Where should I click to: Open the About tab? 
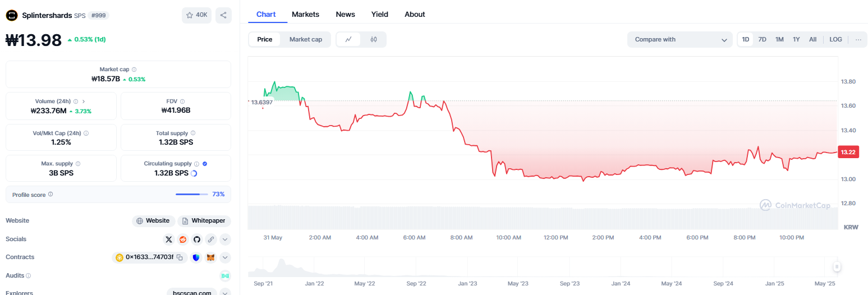[x=415, y=14]
